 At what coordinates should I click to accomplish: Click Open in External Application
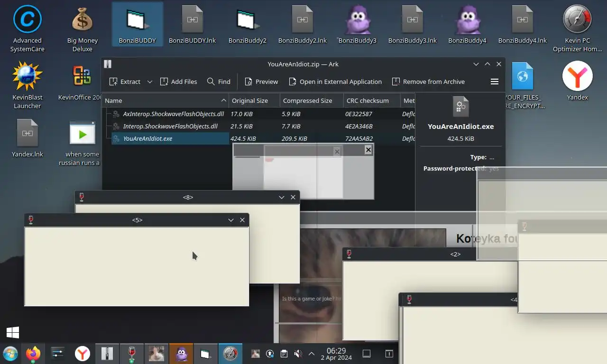pyautogui.click(x=335, y=82)
